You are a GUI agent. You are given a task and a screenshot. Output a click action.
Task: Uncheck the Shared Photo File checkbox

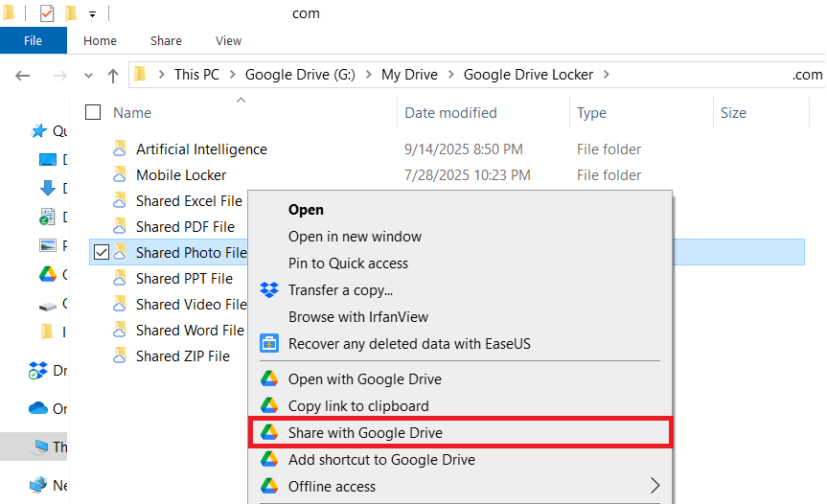pyautogui.click(x=102, y=253)
